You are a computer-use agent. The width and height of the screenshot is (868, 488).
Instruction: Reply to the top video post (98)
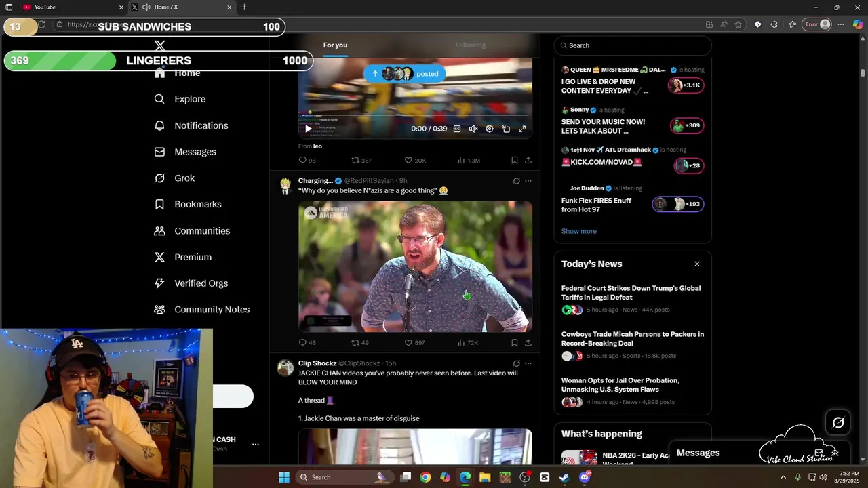click(307, 161)
